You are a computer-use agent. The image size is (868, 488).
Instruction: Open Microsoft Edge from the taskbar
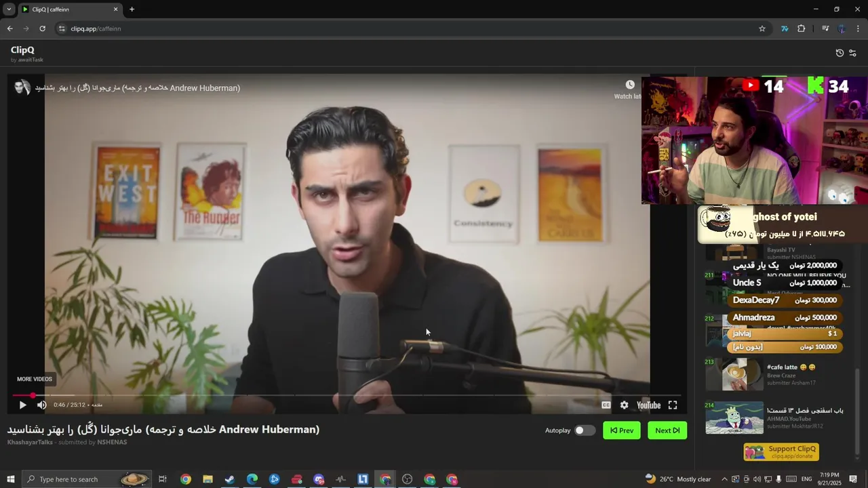(252, 479)
